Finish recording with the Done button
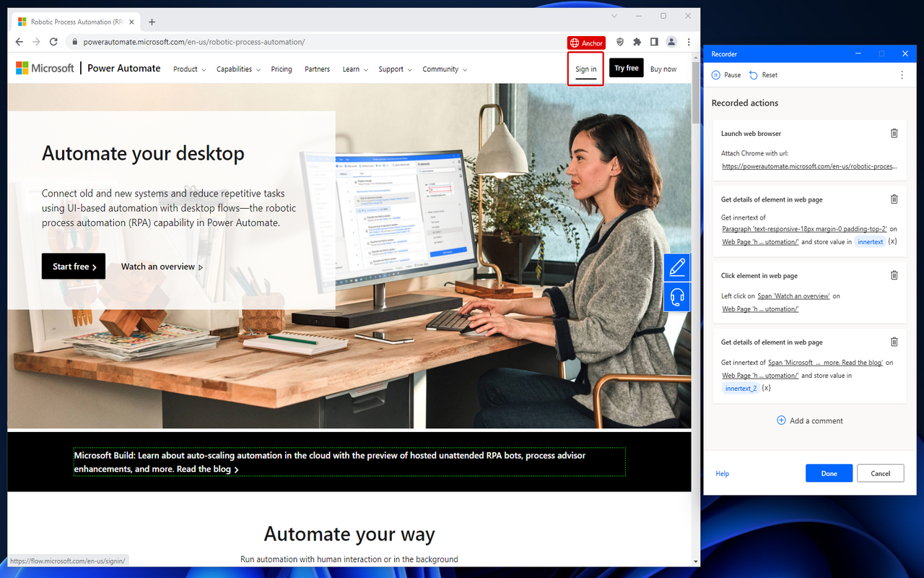 pyautogui.click(x=829, y=473)
